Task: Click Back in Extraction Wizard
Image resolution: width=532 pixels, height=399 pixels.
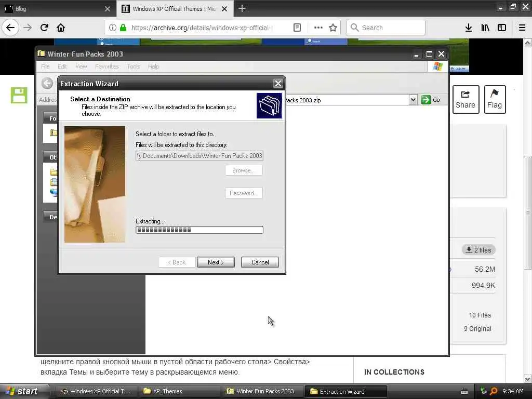Action: 177,262
